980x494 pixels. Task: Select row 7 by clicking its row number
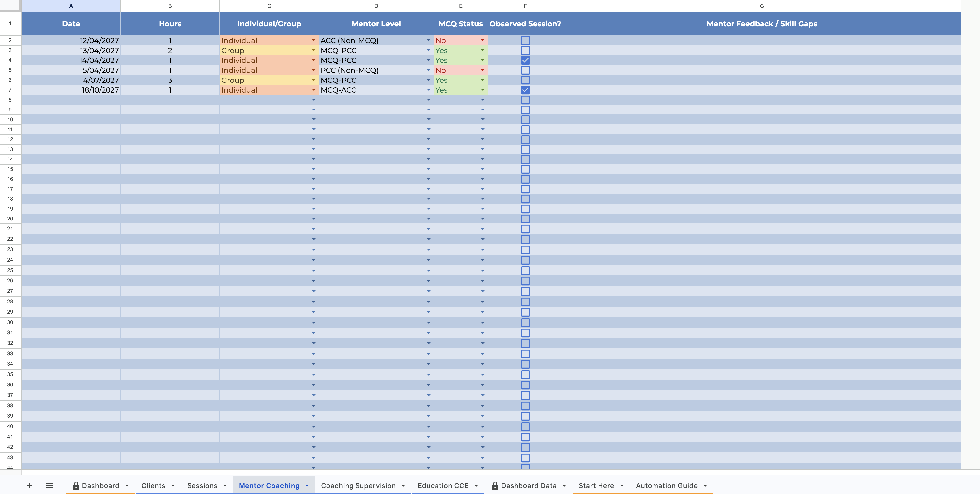point(10,90)
